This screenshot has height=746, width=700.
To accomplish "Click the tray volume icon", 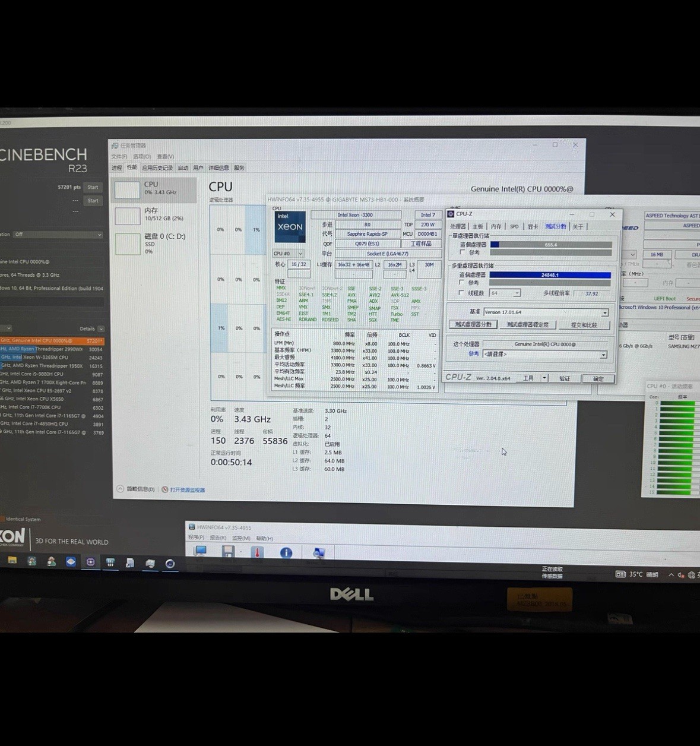I will [681, 575].
